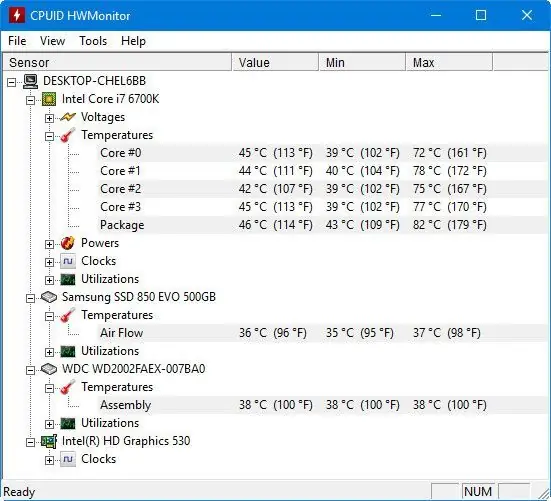The height and width of the screenshot is (501, 551).
Task: Collapse the Samsung SSD Temperatures node
Action: [x=50, y=316]
